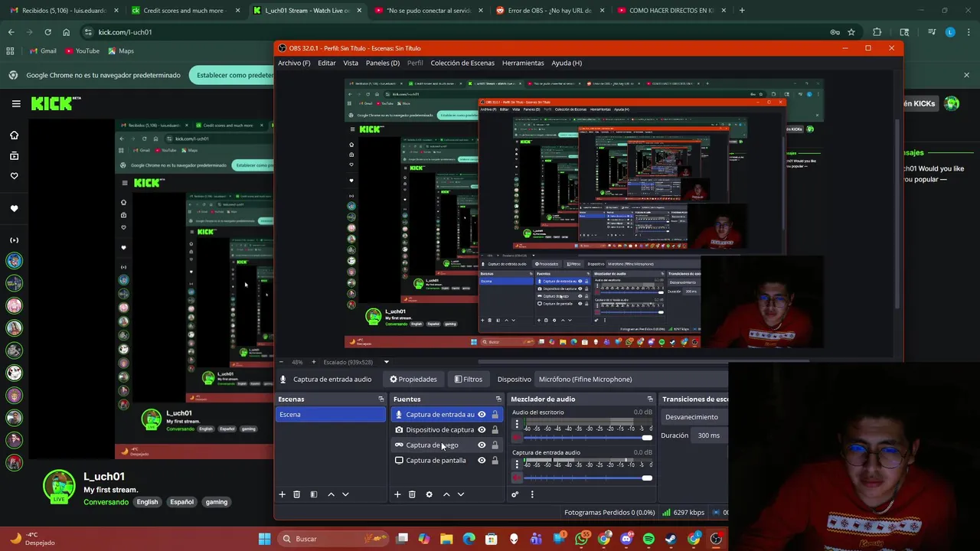Toggle visibility of Captura de juego source

(482, 445)
